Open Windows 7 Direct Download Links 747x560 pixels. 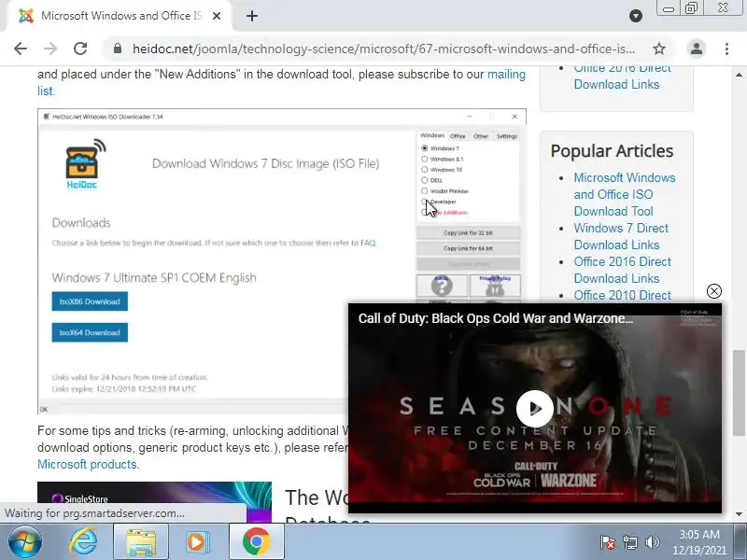click(621, 236)
